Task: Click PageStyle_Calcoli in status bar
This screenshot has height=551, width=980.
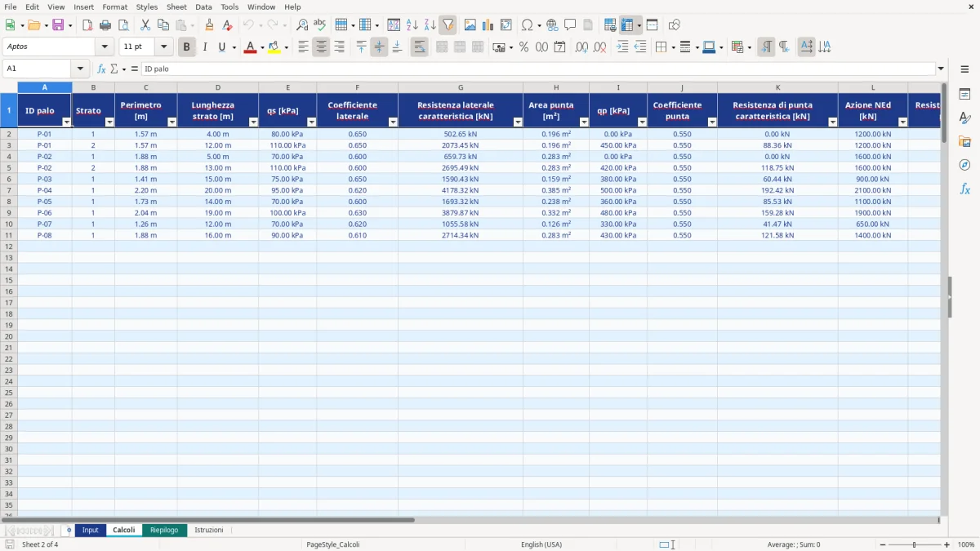Action: coord(332,544)
